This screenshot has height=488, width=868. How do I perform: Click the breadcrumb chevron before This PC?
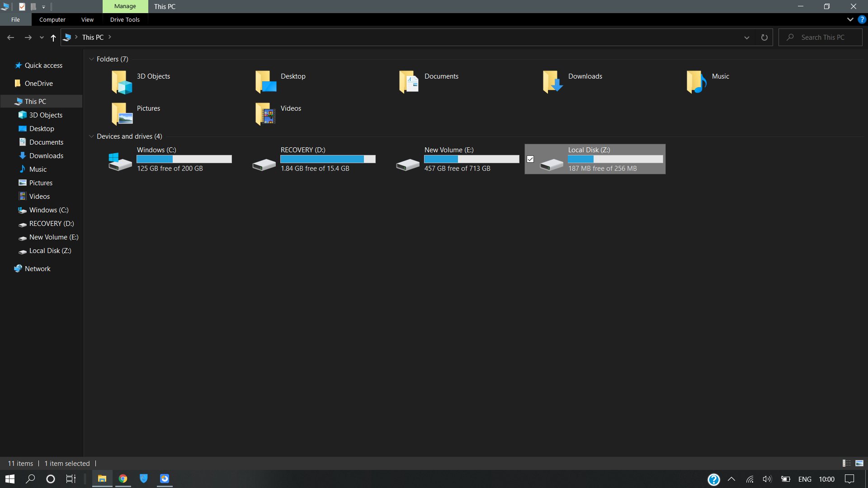tap(76, 37)
